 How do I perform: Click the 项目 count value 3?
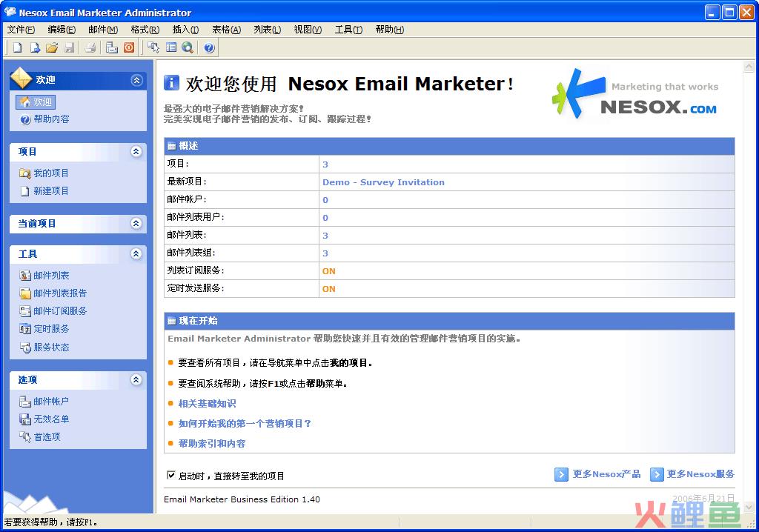tap(325, 164)
